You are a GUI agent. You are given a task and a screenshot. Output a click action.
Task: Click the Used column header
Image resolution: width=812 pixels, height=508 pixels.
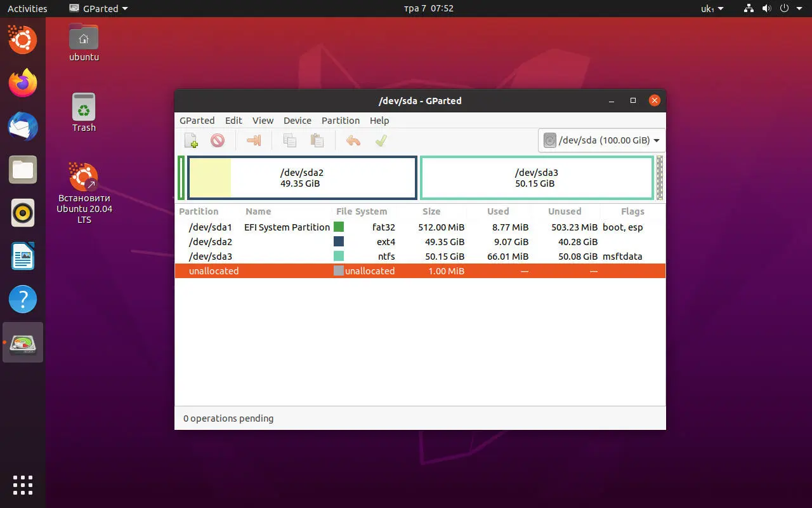tap(498, 211)
